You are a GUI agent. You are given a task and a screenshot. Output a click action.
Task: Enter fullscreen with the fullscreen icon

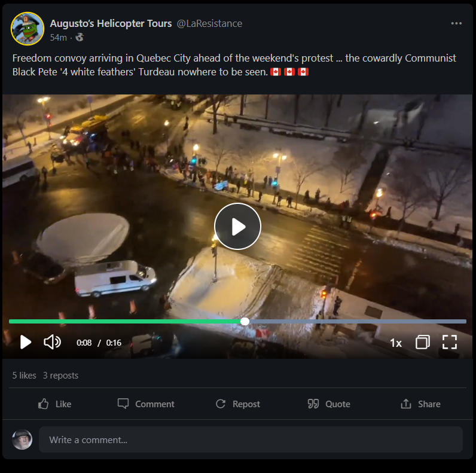(450, 342)
